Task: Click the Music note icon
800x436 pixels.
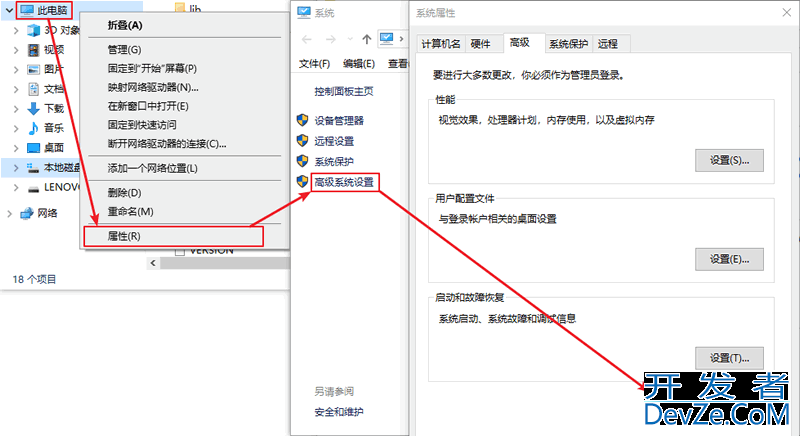Action: click(34, 128)
